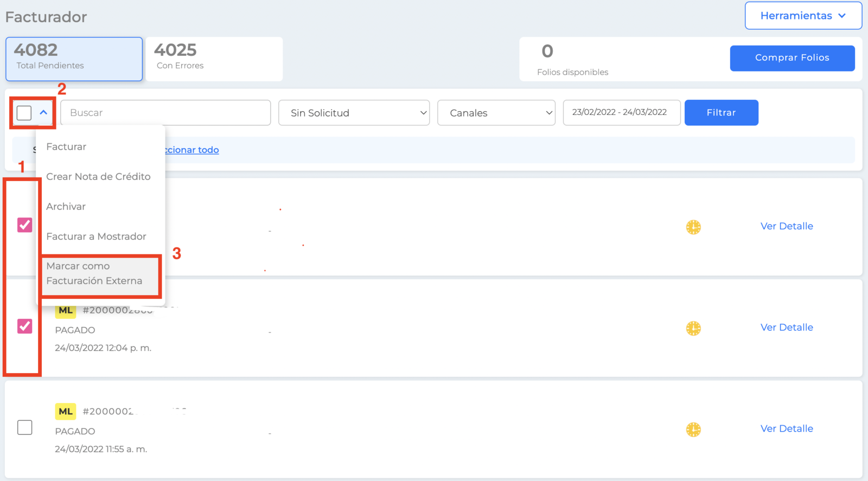Click the clock status icon of the 12:04 p. m. order
Viewport: 868px width, 481px height.
(693, 328)
